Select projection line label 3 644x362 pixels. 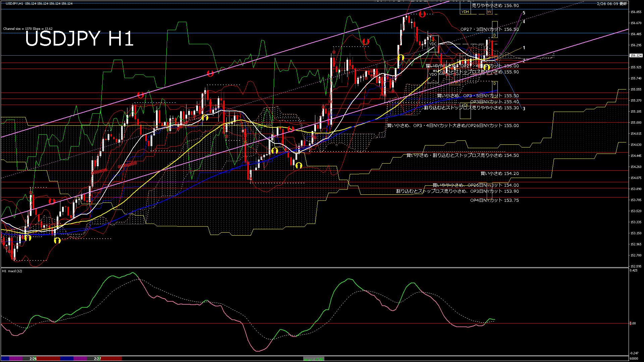pyautogui.click(x=524, y=109)
